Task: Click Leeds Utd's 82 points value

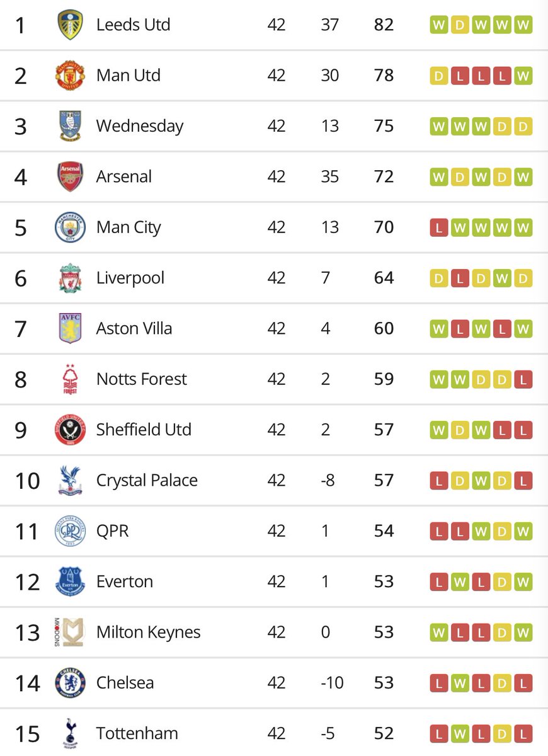Action: click(x=383, y=25)
